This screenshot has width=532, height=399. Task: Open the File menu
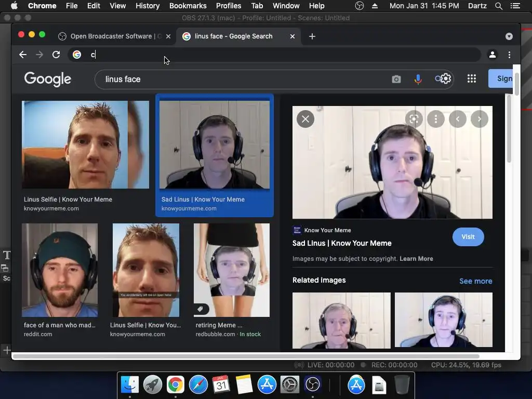[x=72, y=6]
